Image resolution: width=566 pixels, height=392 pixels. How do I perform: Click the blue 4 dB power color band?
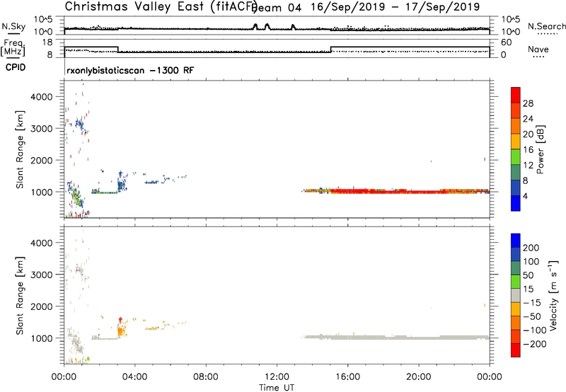tap(516, 203)
